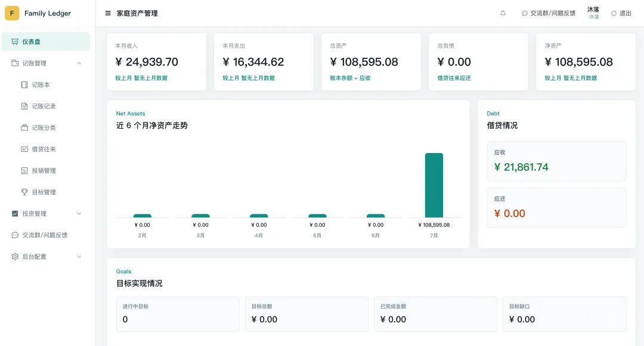The width and height of the screenshot is (644, 346).
Task: Click the 借贷往来 card icon
Action: [x=24, y=149]
